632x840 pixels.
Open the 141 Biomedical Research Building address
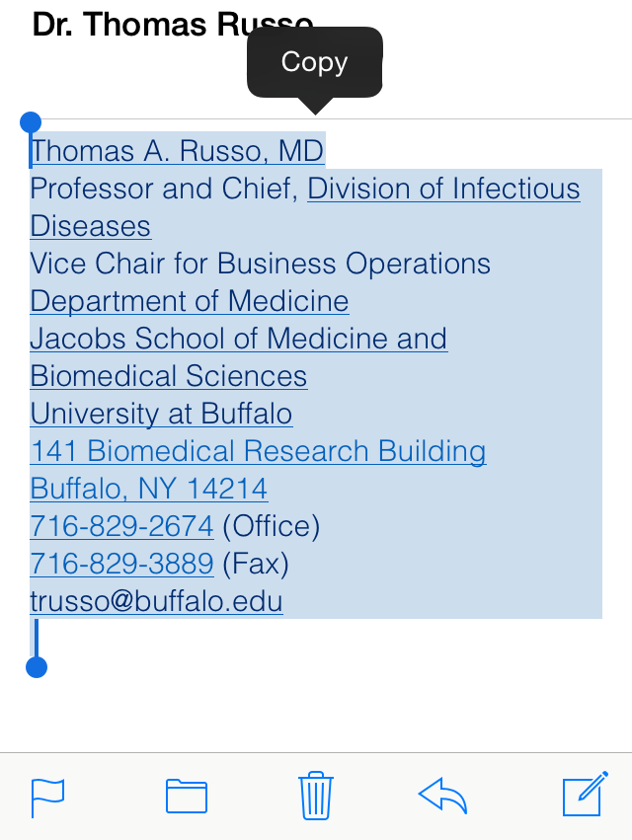(x=259, y=451)
